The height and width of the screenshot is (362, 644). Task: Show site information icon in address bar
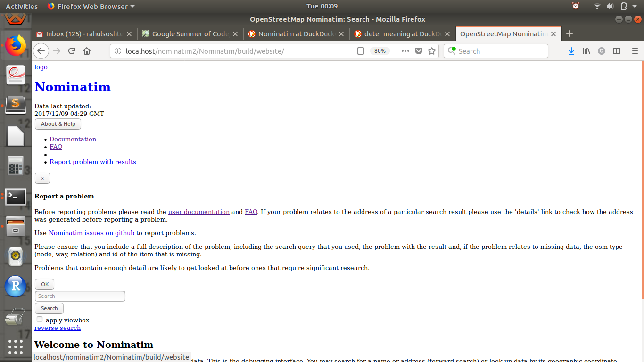[118, 51]
